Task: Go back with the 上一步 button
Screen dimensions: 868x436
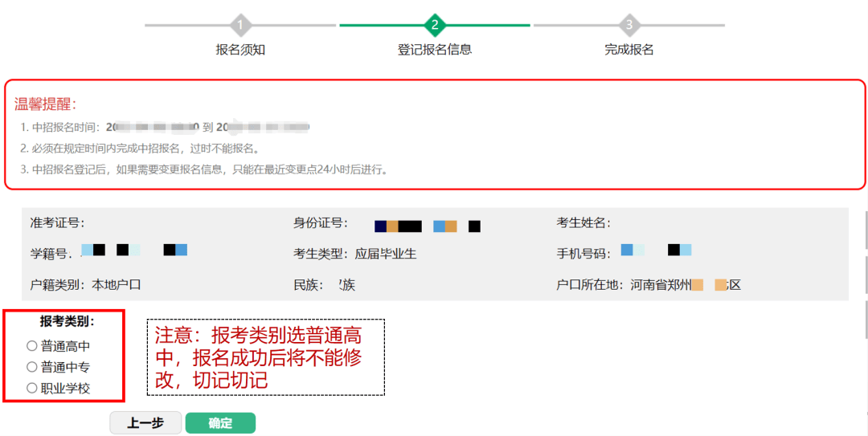Action: (145, 423)
